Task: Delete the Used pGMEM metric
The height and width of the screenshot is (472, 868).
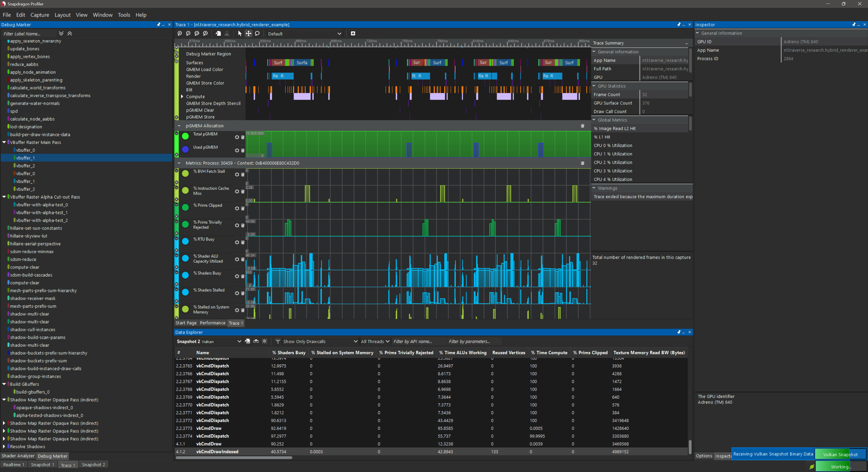Action: (243, 150)
